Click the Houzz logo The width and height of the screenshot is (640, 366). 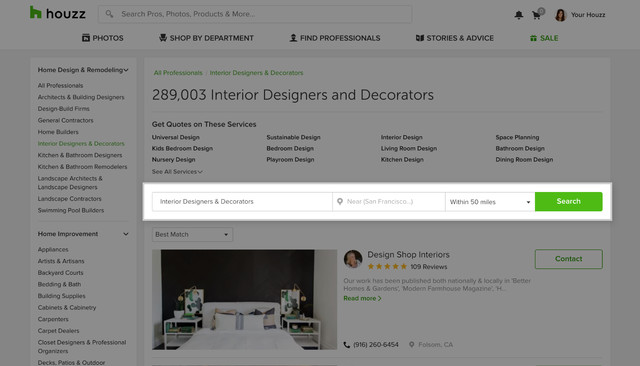point(58,13)
